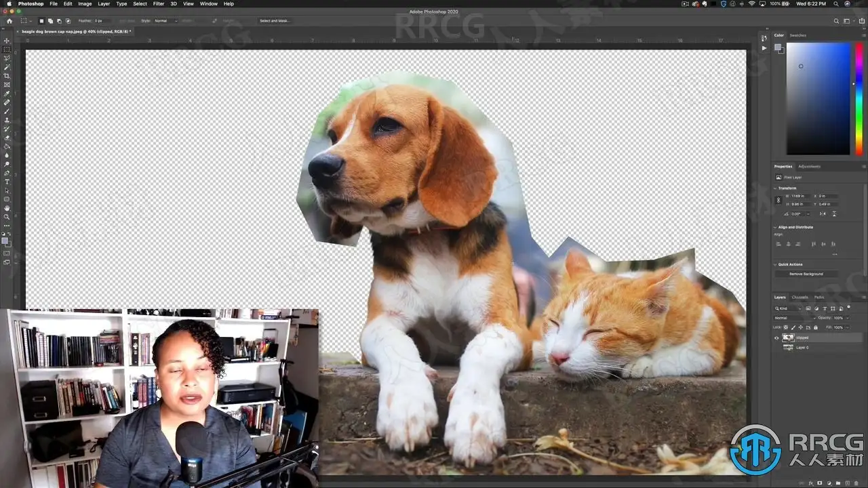Toggle lock image pixels brush icon
Viewport: 868px width, 488px height.
click(793, 327)
